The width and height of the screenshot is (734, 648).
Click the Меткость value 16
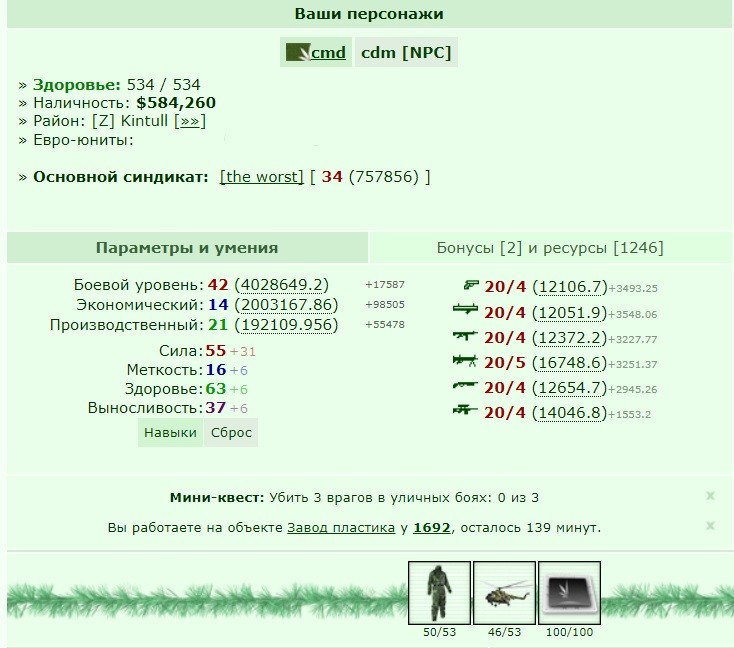point(216,370)
